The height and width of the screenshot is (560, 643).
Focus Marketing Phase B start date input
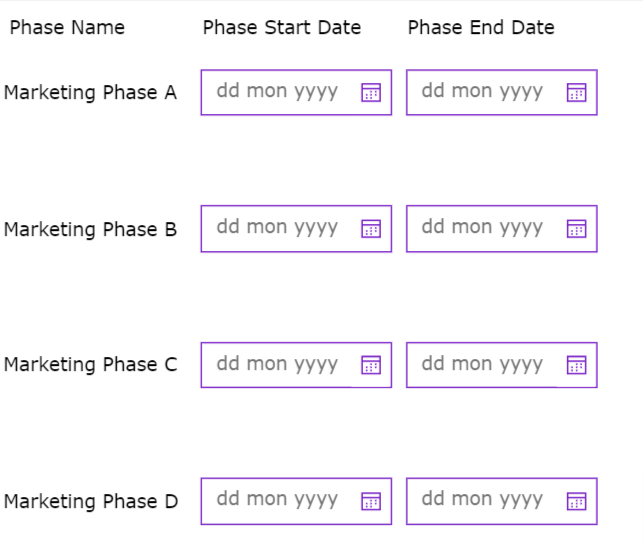[278, 228]
